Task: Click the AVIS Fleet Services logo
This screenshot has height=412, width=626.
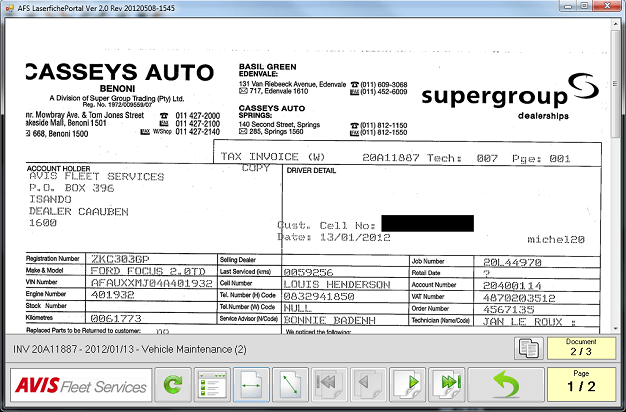Action: (x=81, y=385)
